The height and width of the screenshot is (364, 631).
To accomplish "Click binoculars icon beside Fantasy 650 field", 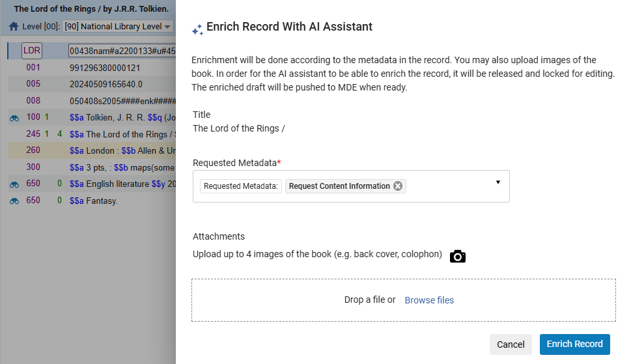I will pos(14,201).
